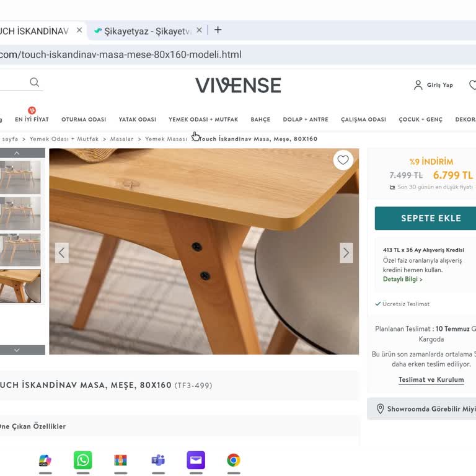Open ÇALIŞMA ODASI menu
This screenshot has height=476, width=476.
[363, 119]
